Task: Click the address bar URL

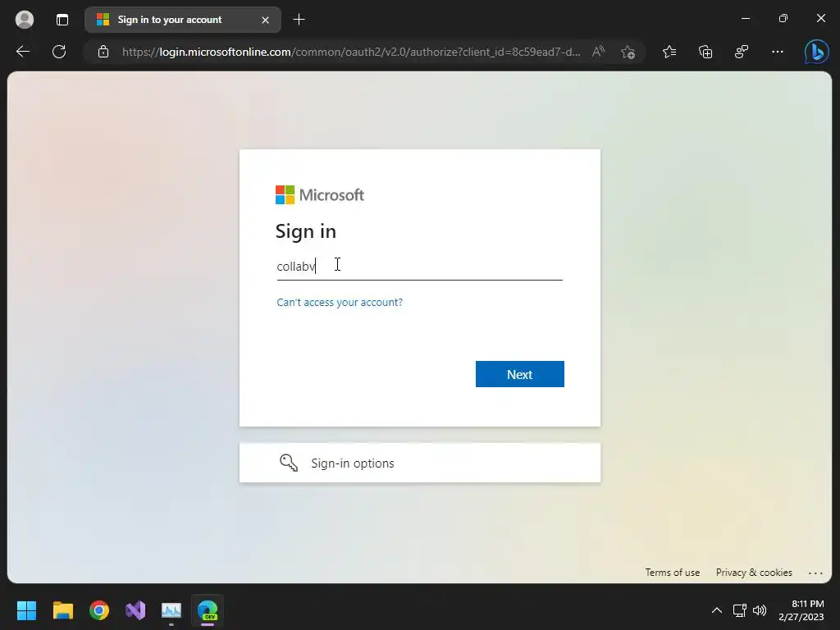Action: click(351, 52)
